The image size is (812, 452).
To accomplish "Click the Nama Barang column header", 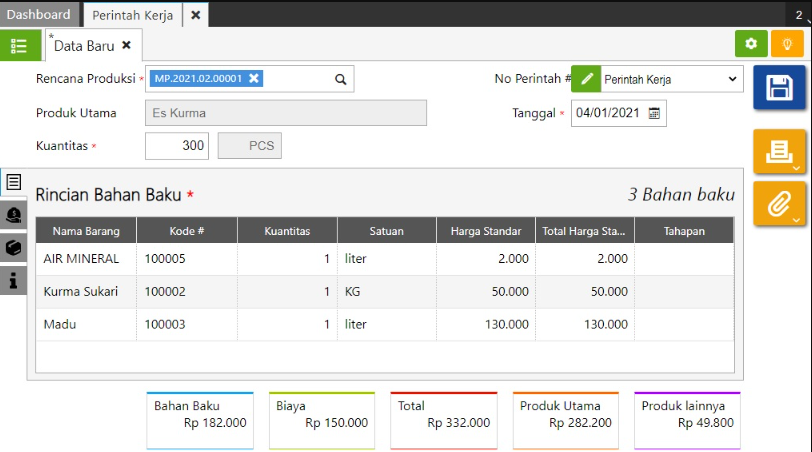I will pyautogui.click(x=86, y=231).
